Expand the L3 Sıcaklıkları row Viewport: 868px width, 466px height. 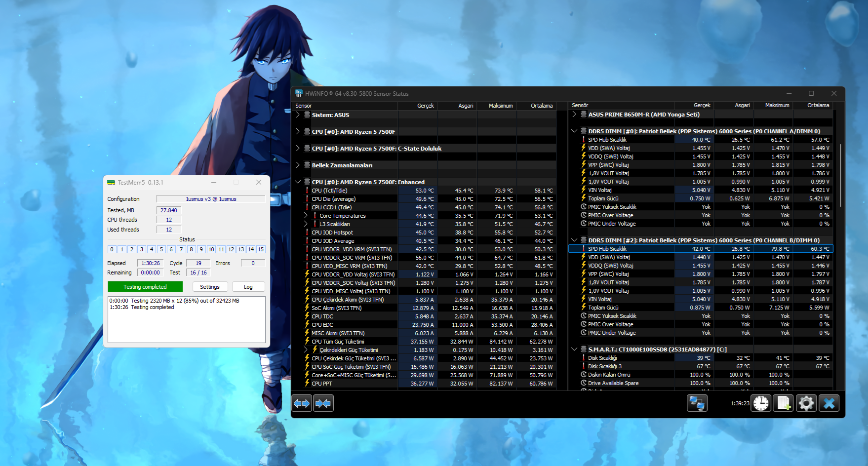pos(306,224)
